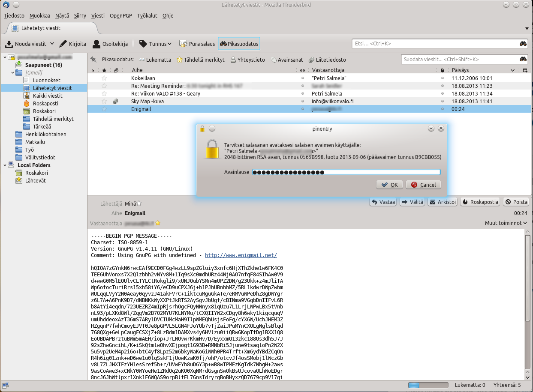Screen dimensions: 533x392
Task: Click the online status icon in the status bar
Action: (6, 384)
